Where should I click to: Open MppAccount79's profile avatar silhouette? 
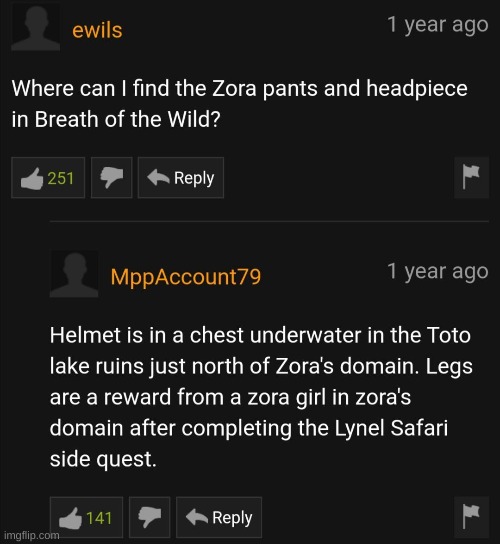tap(74, 274)
